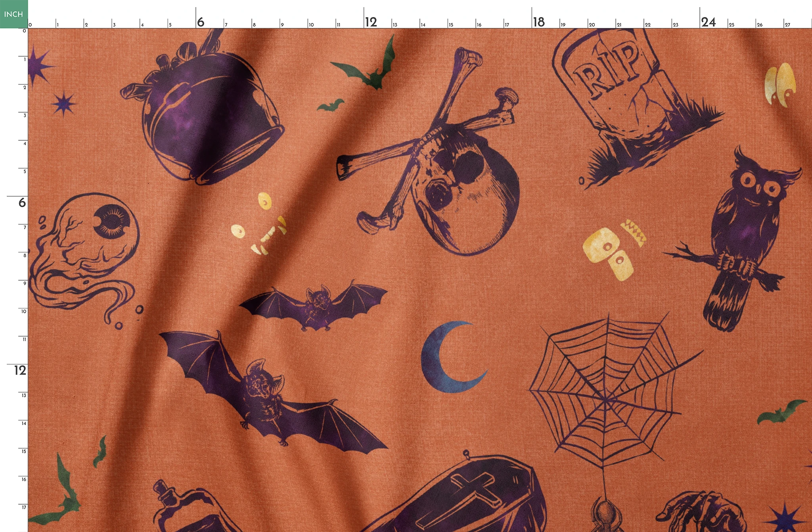Click the large "24" on the horizontal ruler
Screen dimensions: 812x532
(708, 22)
